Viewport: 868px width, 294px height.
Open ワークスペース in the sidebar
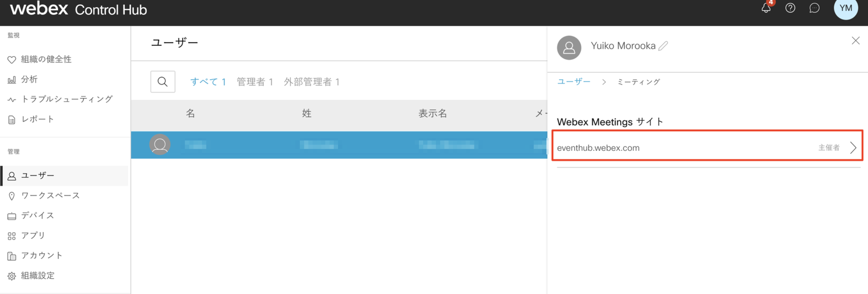click(44, 195)
